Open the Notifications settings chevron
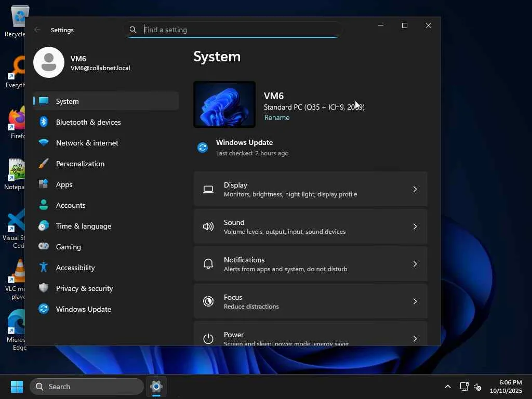Image resolution: width=532 pixels, height=399 pixels. pyautogui.click(x=415, y=264)
